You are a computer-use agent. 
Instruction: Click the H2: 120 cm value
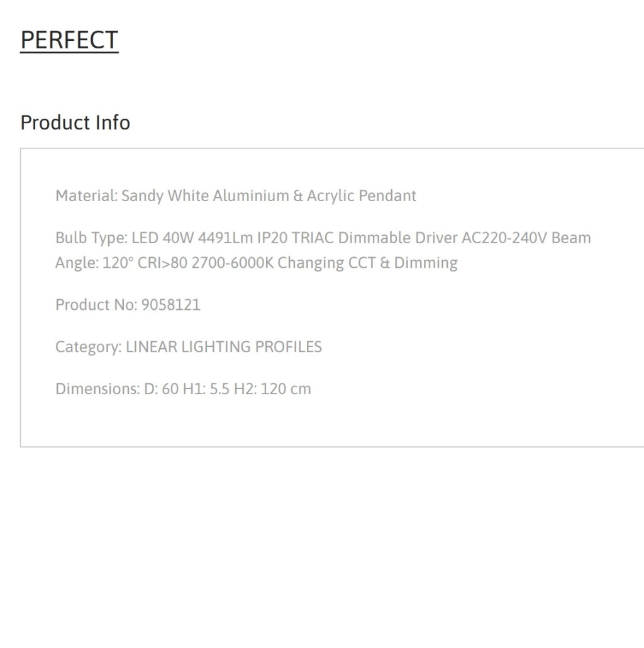pyautogui.click(x=272, y=389)
